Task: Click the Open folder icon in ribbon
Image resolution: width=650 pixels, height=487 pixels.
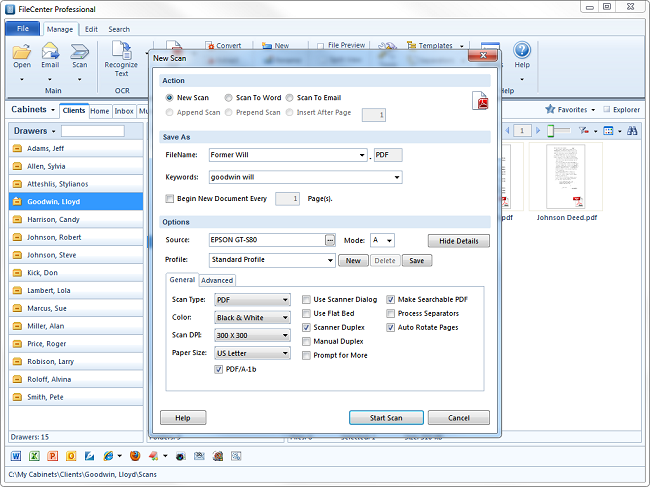Action: coord(22,51)
